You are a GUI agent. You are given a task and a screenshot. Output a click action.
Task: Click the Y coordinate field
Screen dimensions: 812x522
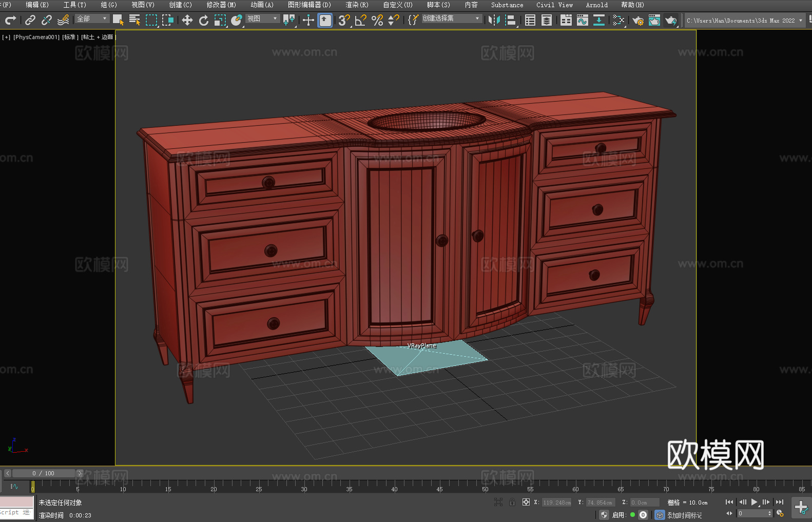[x=600, y=502]
